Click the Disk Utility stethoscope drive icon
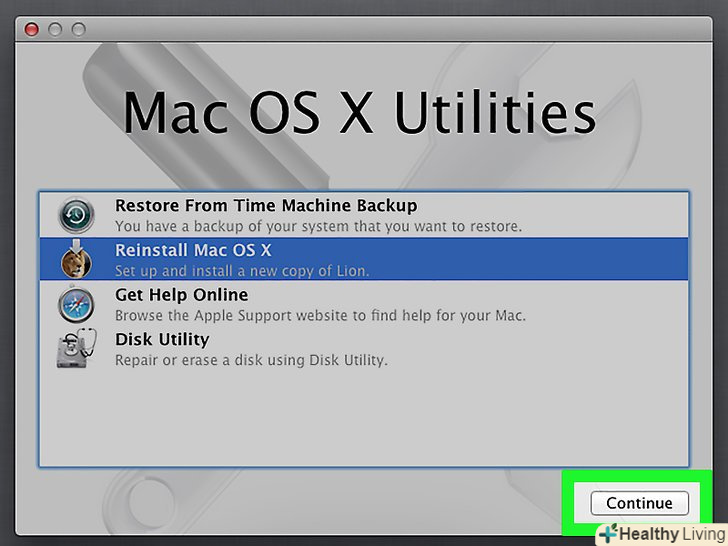 77,349
